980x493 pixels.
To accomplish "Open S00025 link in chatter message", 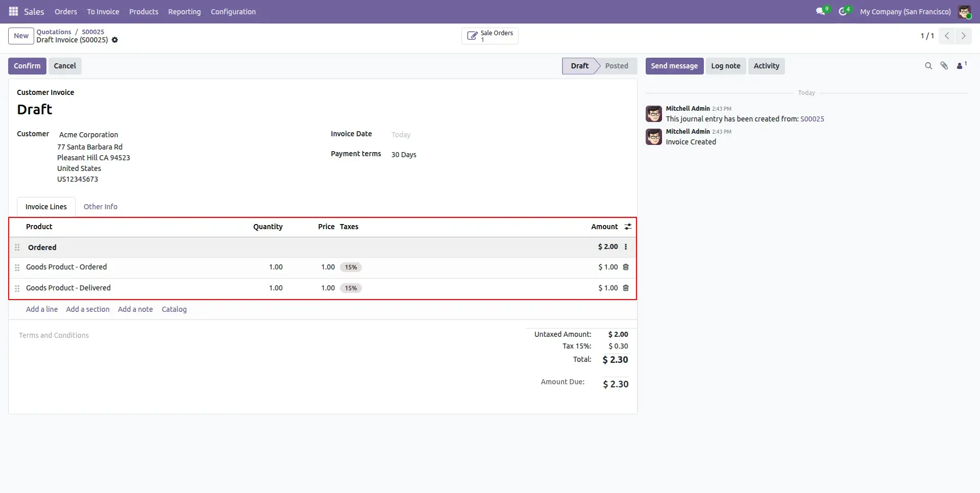I will 812,119.
